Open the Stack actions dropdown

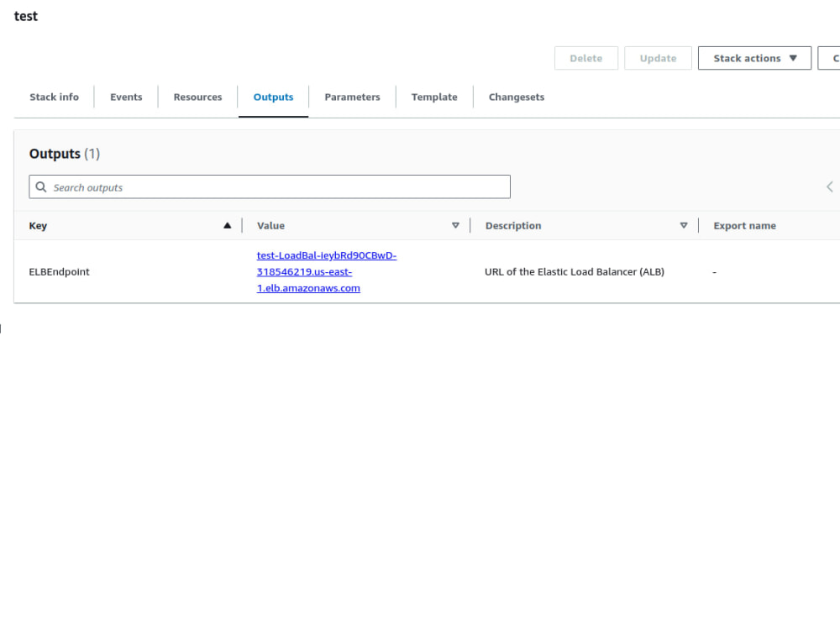point(753,58)
